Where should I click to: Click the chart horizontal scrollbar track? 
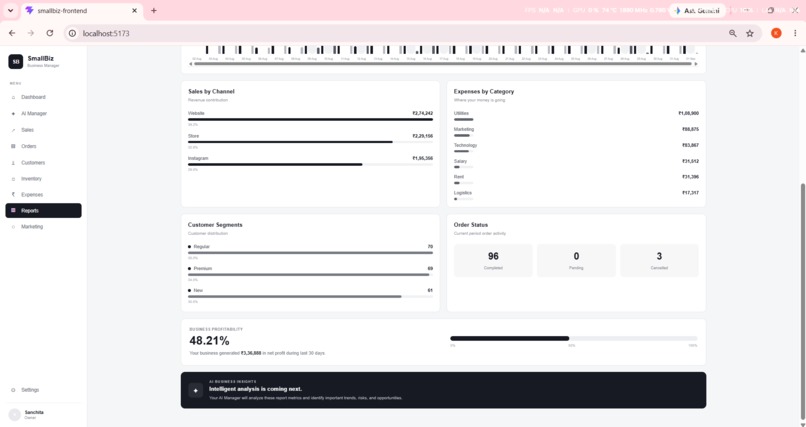pyautogui.click(x=443, y=64)
